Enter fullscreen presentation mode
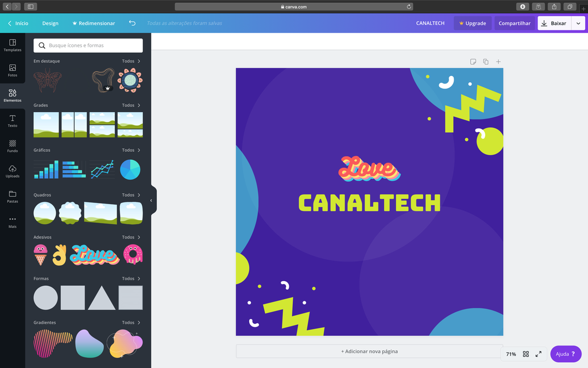The height and width of the screenshot is (368, 588). [x=539, y=354]
